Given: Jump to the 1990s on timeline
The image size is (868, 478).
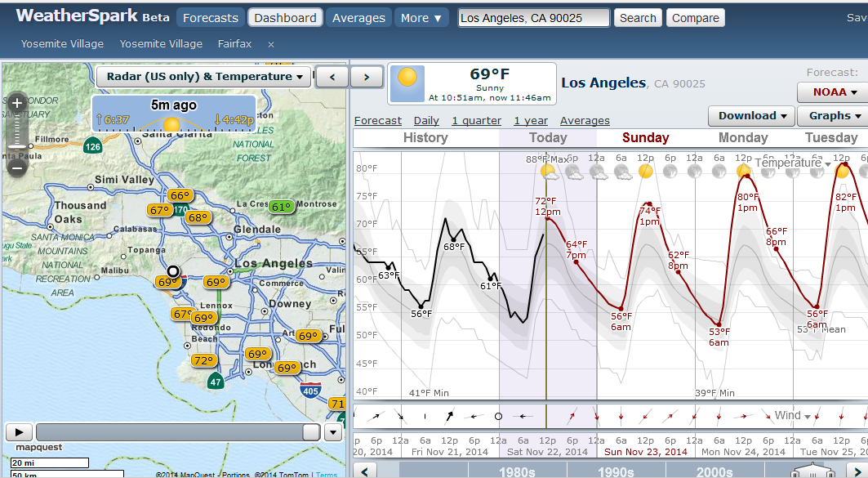Looking at the screenshot, I should point(616,472).
